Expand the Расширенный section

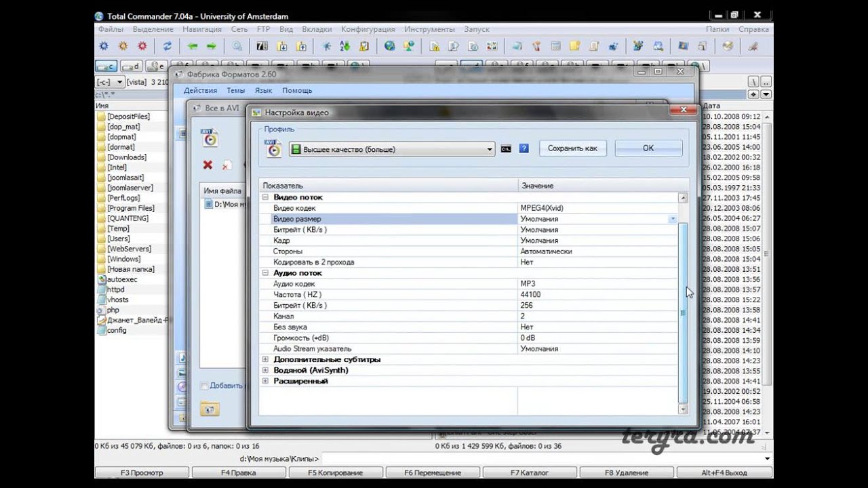coord(265,381)
